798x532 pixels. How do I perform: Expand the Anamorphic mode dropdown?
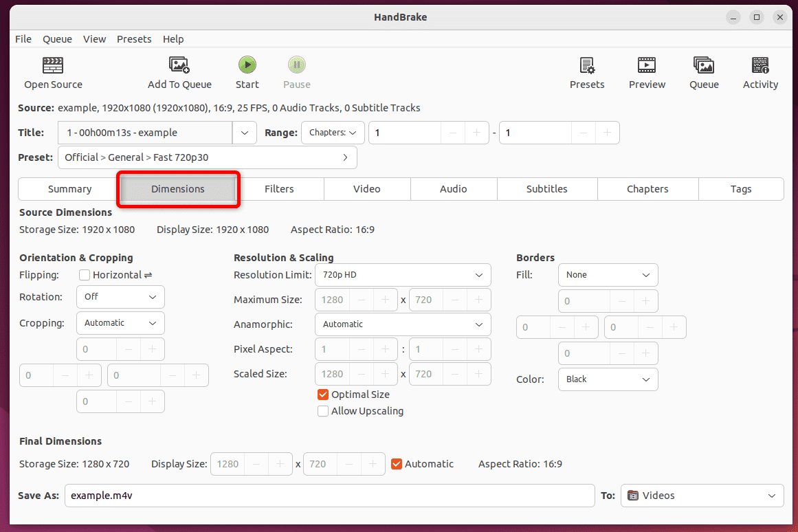tap(403, 324)
